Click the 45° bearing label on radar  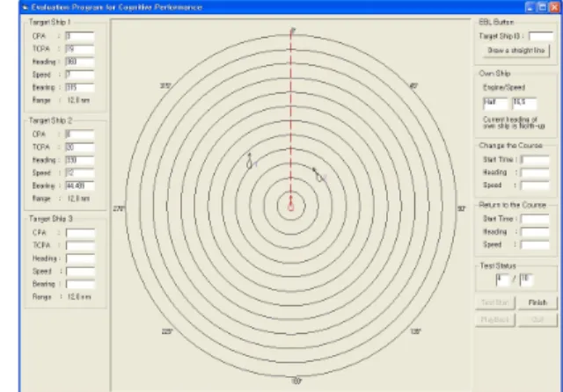(x=413, y=86)
